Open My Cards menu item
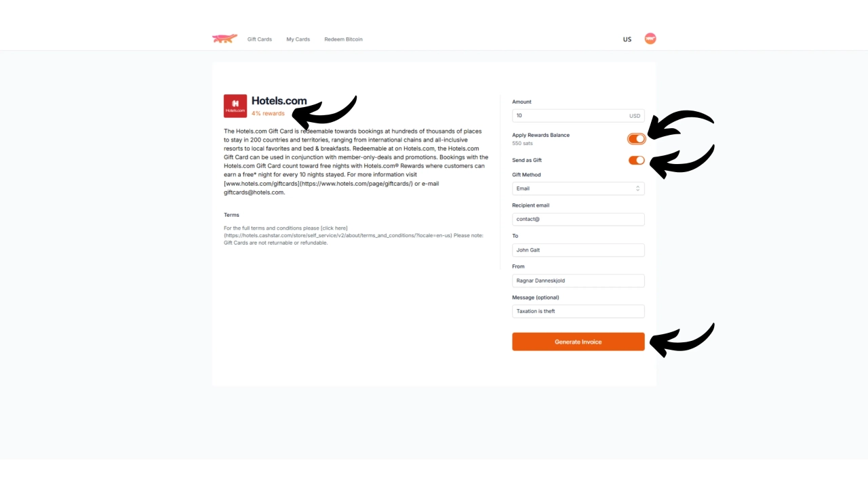The width and height of the screenshot is (868, 488). coord(298,39)
